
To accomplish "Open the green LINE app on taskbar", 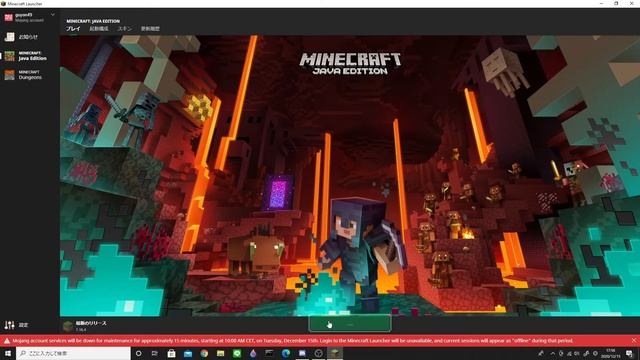I will tap(237, 353).
